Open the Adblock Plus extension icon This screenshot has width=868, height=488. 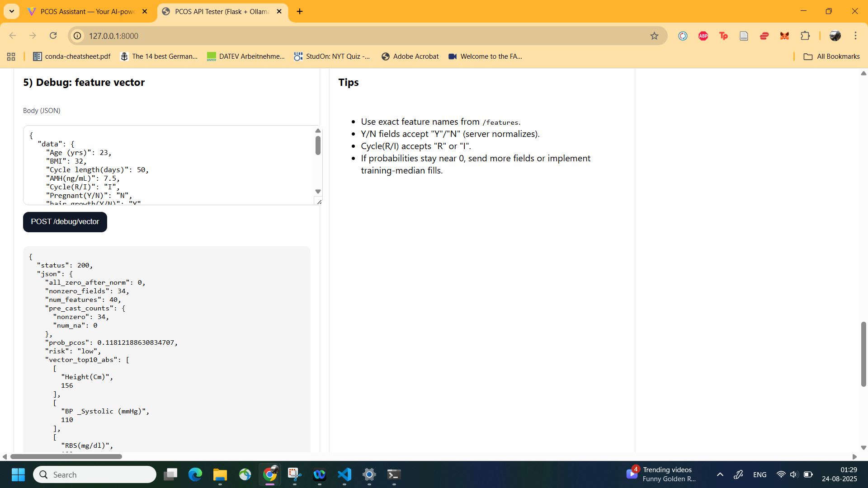pos(703,36)
